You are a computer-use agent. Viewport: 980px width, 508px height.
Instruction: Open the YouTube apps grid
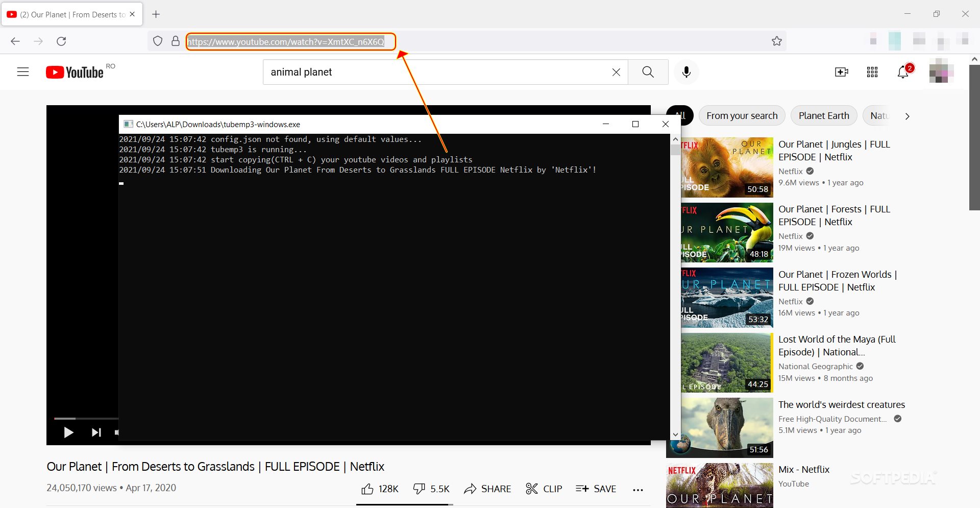point(872,72)
